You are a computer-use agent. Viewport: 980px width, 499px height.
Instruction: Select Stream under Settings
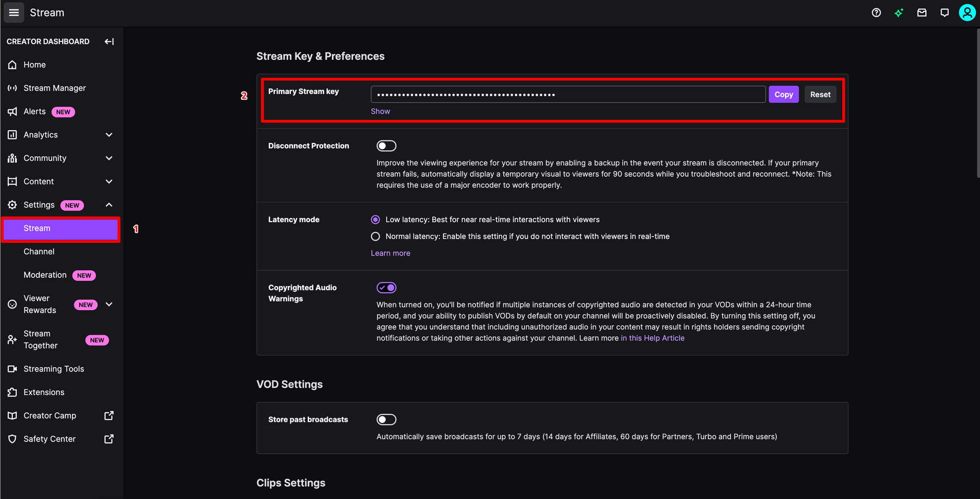click(61, 229)
